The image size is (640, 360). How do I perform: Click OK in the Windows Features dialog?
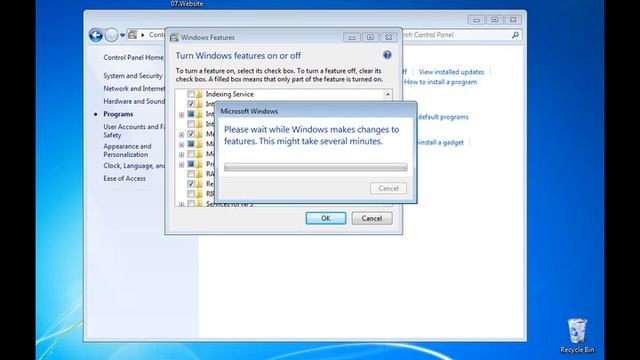[326, 218]
